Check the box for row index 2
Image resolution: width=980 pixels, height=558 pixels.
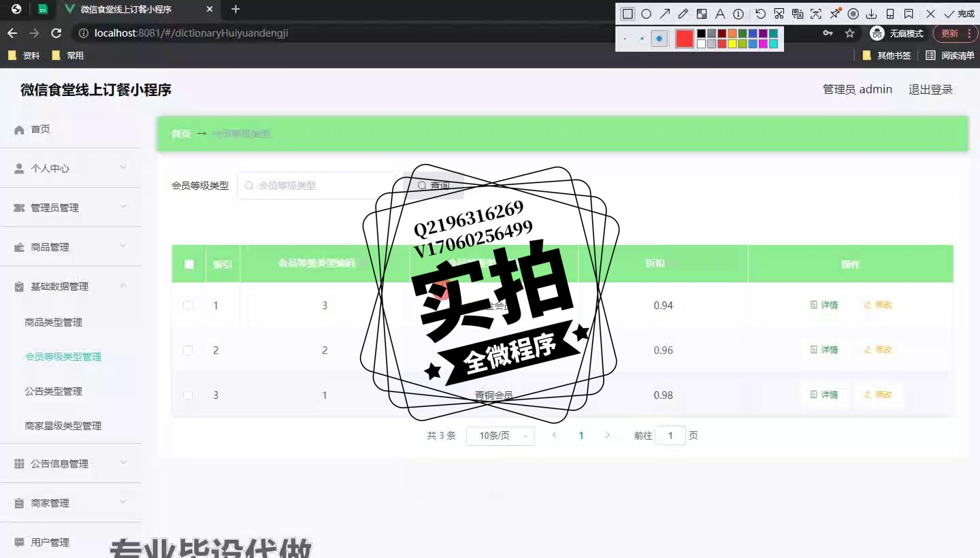pos(188,350)
